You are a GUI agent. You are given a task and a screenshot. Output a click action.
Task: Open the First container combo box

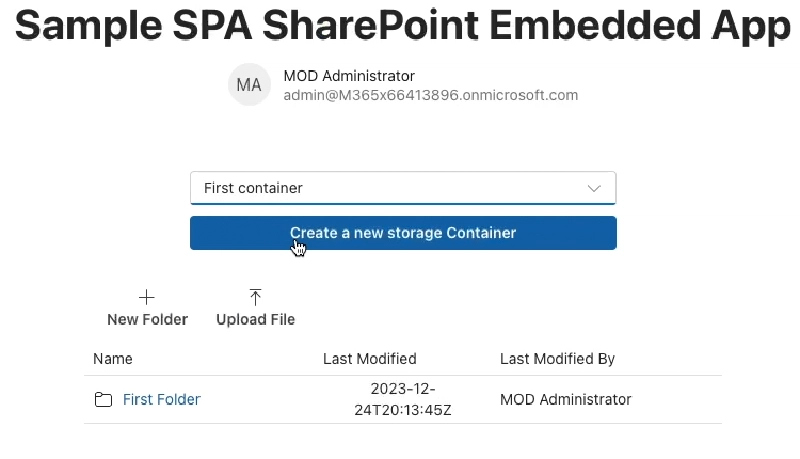402,188
